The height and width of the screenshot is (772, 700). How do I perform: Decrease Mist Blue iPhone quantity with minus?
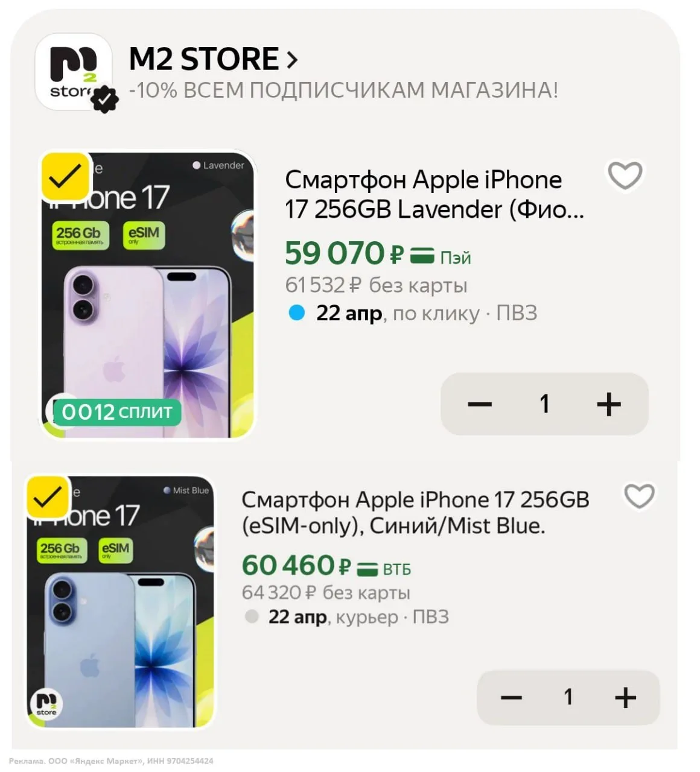[x=511, y=698]
